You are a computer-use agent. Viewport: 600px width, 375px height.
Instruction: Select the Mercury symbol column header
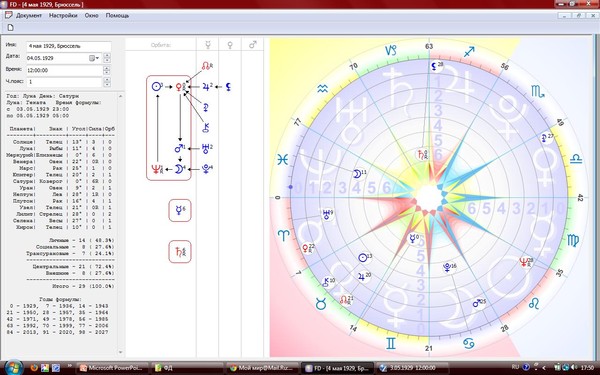coord(208,45)
